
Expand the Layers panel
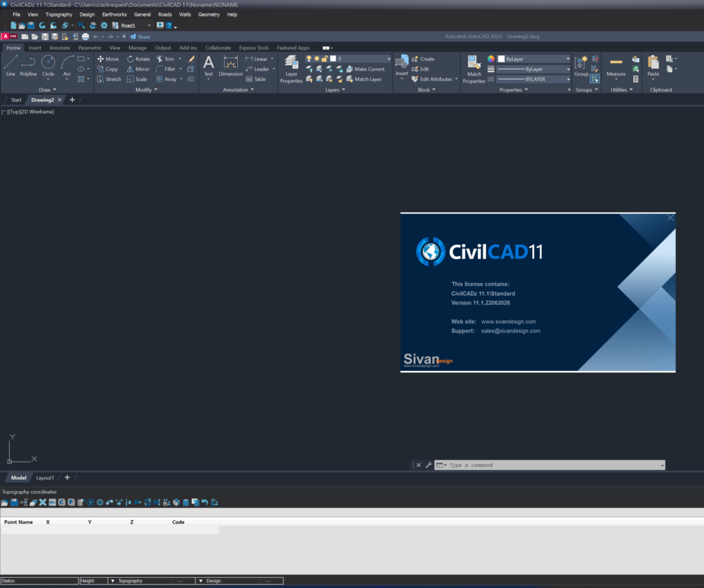[x=335, y=90]
